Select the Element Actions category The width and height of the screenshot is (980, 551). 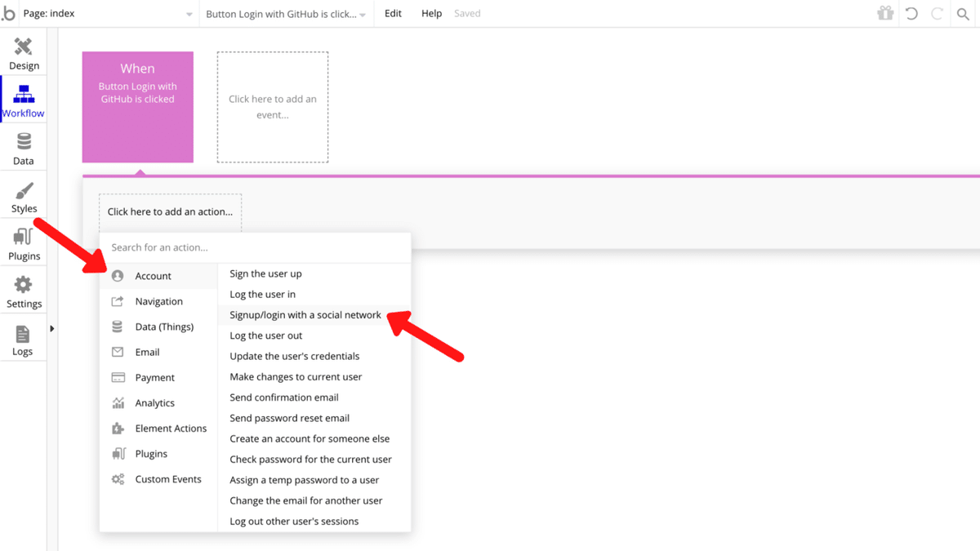[158, 428]
